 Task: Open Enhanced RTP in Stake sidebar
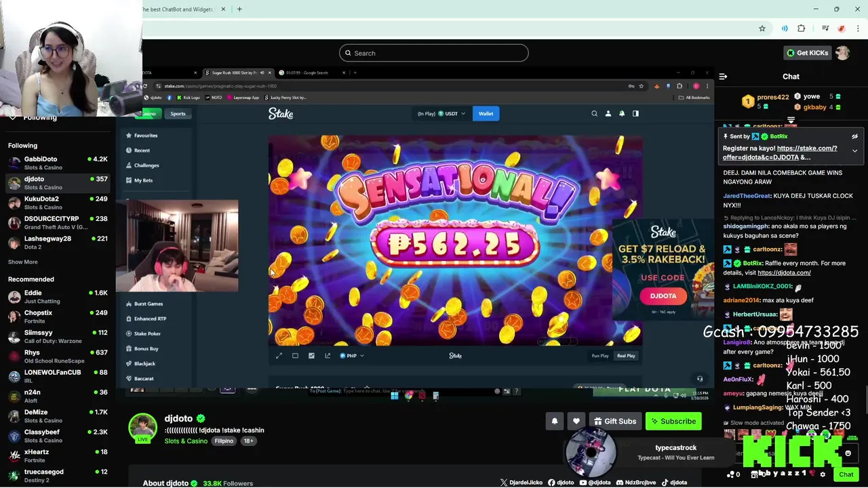point(146,319)
